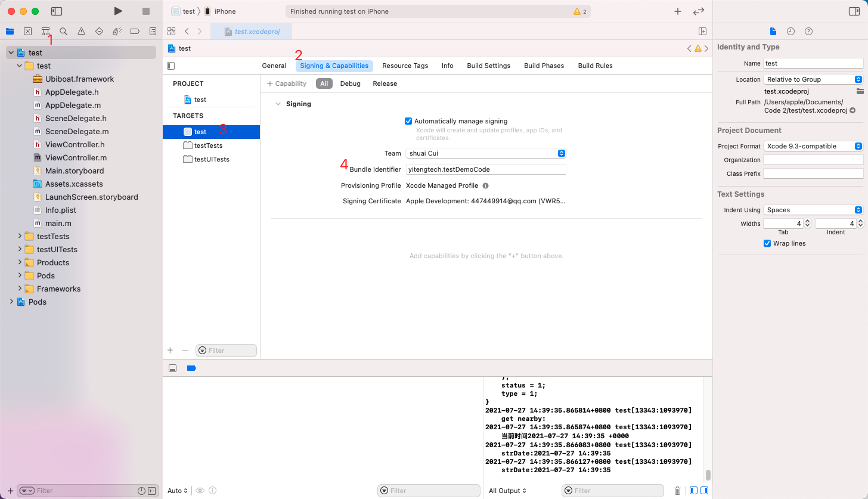This screenshot has width=868, height=499.
Task: Run the project with the Play button
Action: [118, 11]
